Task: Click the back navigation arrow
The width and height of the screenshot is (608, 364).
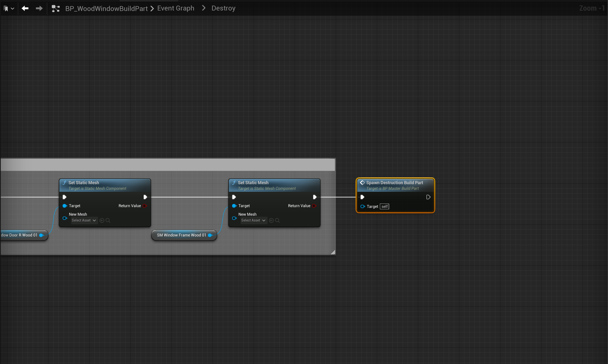Action: 25,8
